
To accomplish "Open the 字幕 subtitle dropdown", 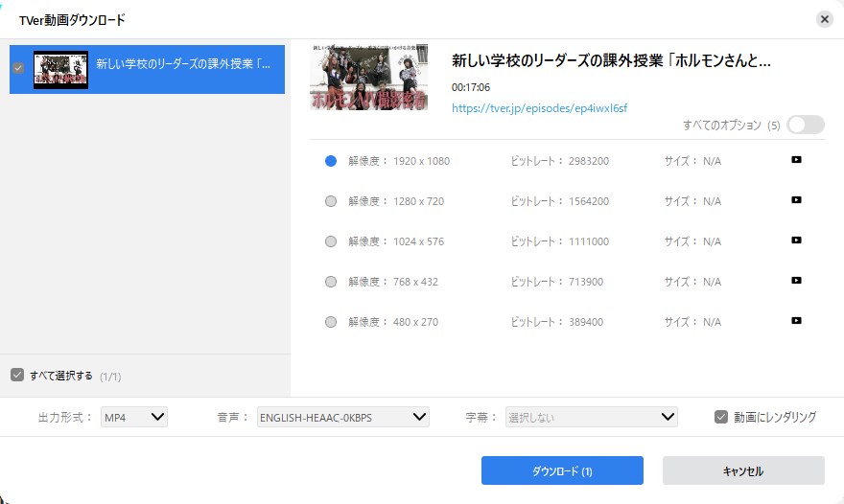I will coord(592,417).
